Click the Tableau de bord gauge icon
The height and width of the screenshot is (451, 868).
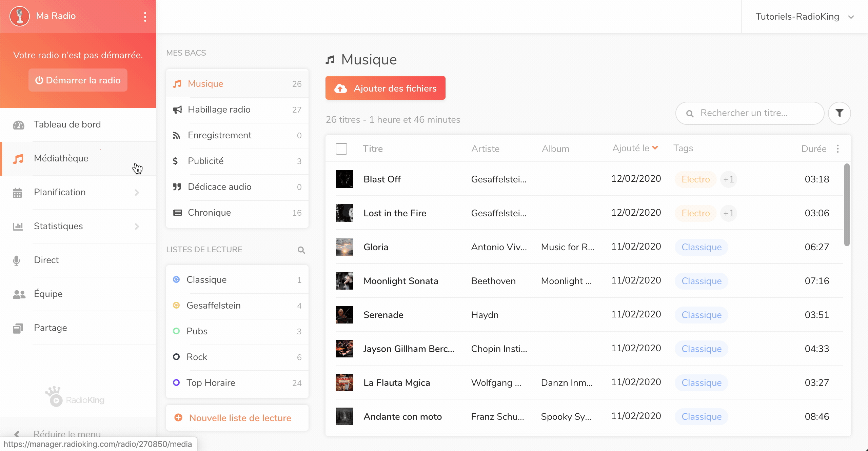19,125
